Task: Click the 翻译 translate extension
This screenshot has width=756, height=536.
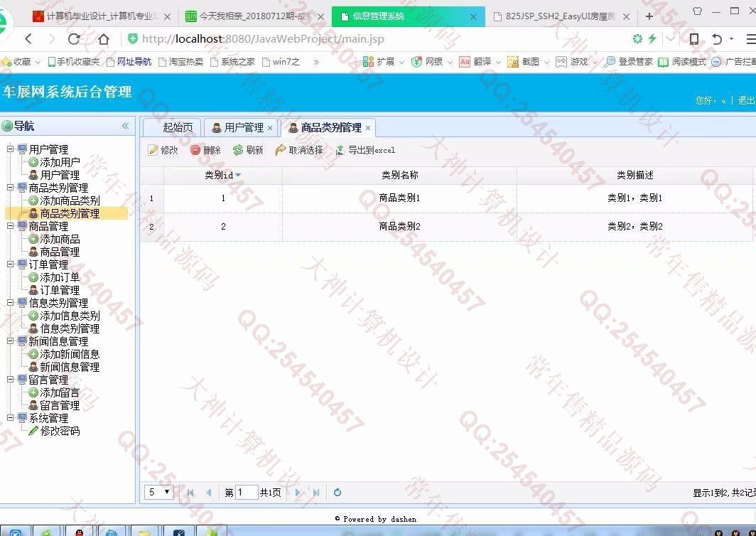Action: [475, 62]
